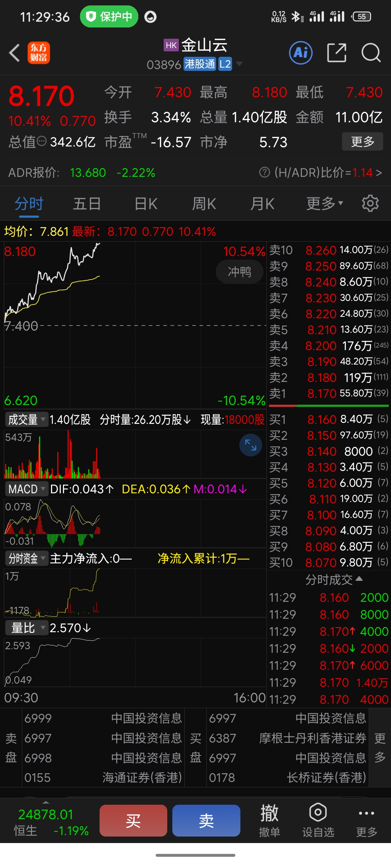Tap the share export icon

pos(337,53)
